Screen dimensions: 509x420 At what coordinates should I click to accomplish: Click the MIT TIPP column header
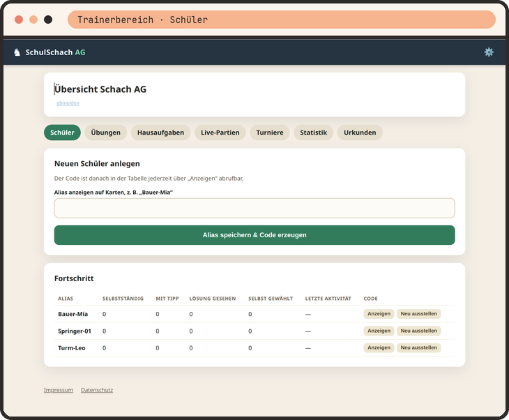click(x=167, y=299)
